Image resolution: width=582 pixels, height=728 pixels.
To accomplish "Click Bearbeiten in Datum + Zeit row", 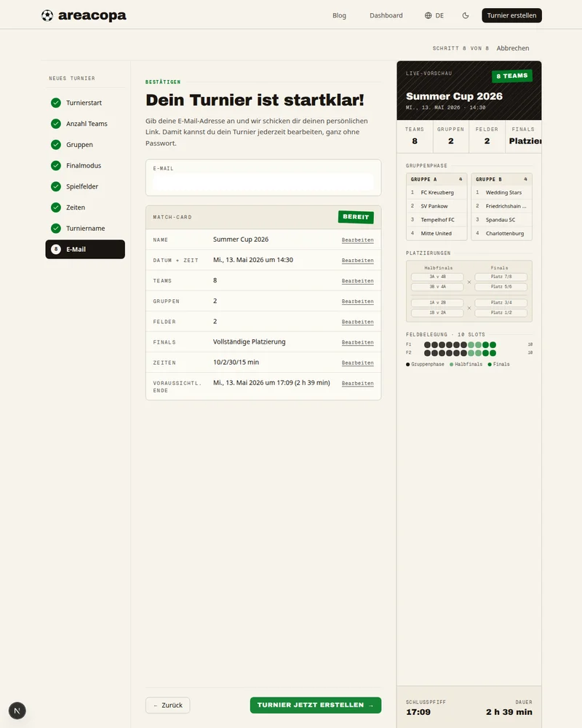I will tap(357, 261).
